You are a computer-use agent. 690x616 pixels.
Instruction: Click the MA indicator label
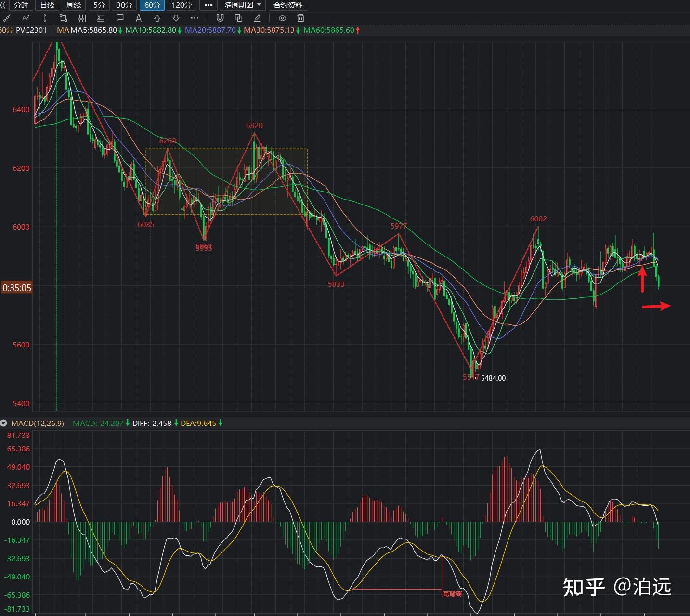[63, 30]
